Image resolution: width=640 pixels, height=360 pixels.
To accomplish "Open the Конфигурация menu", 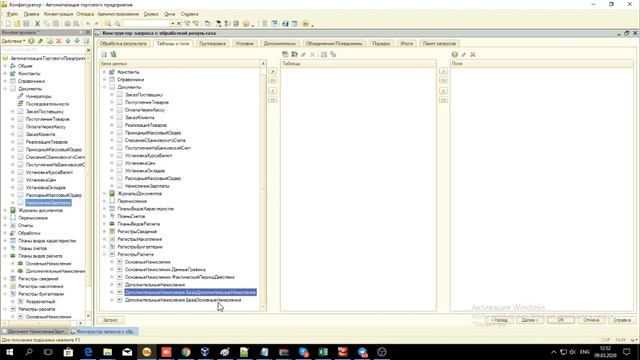I will coord(58,14).
